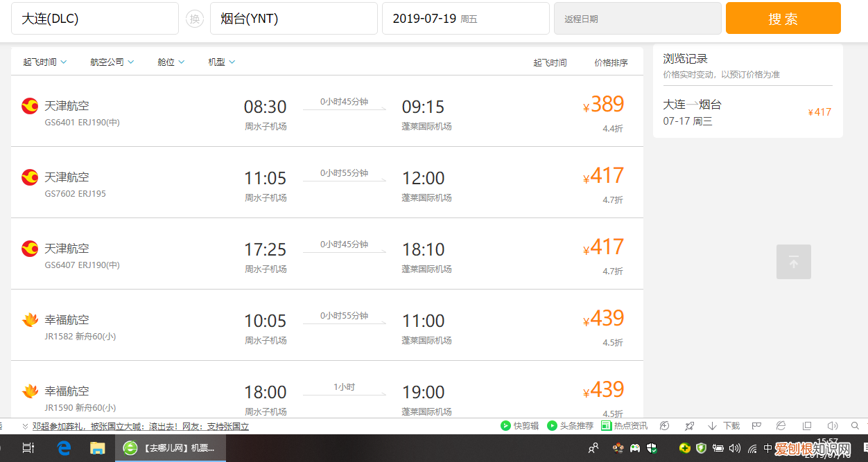Click the swap cities 换 icon

[x=195, y=19]
